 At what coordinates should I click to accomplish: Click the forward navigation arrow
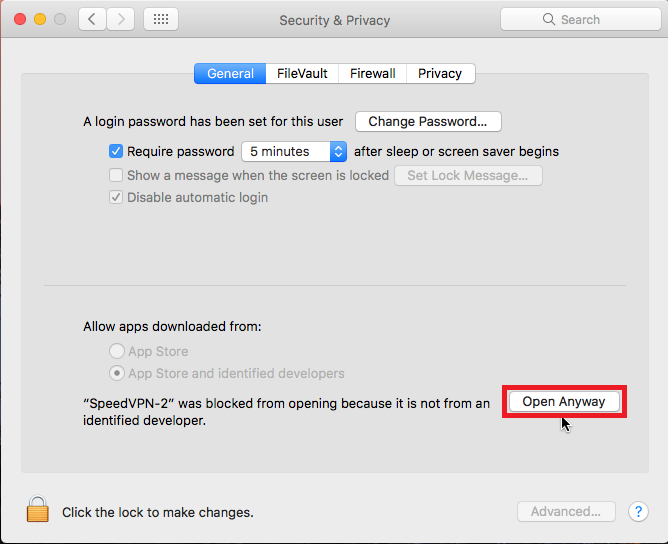pyautogui.click(x=121, y=19)
